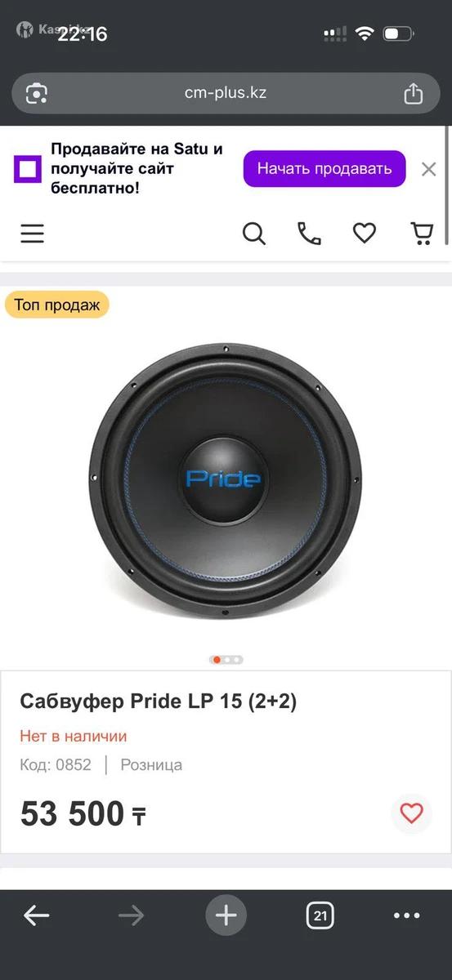This screenshot has height=980, width=452.
Task: Open the hamburger menu
Action: pos(33,234)
